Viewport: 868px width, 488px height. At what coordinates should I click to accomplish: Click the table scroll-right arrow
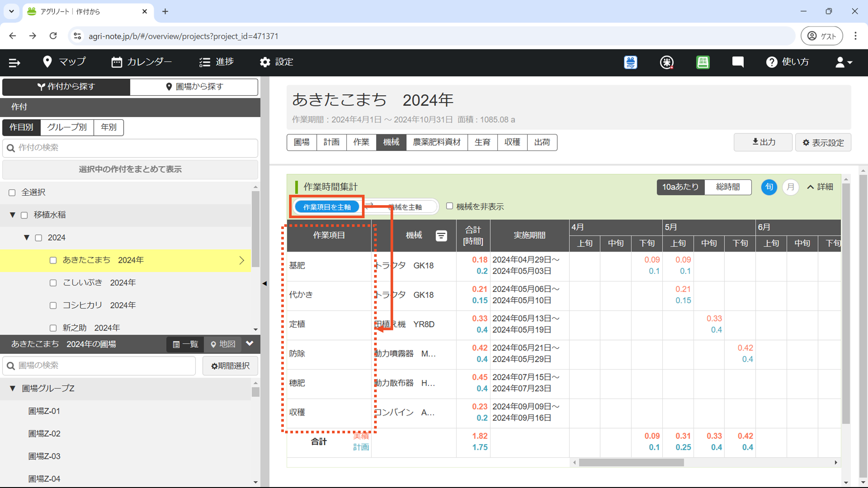pos(836,463)
